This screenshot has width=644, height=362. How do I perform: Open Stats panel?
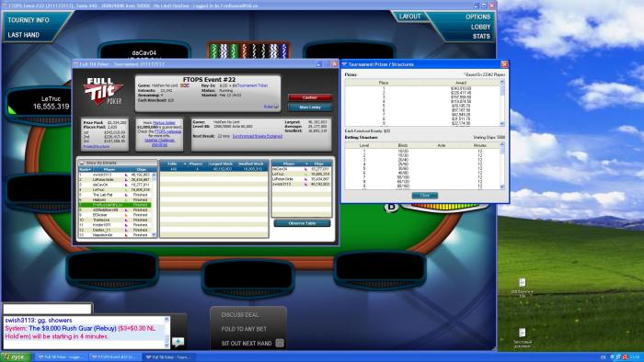tap(481, 36)
